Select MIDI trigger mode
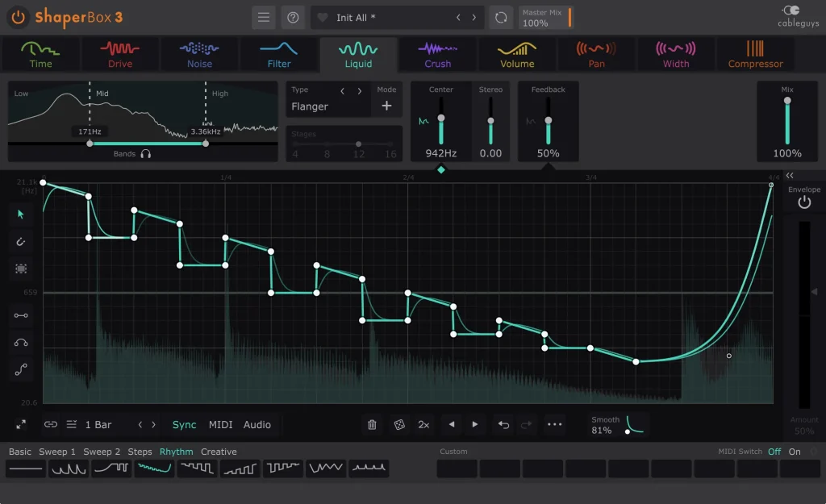826x504 pixels. pyautogui.click(x=221, y=424)
